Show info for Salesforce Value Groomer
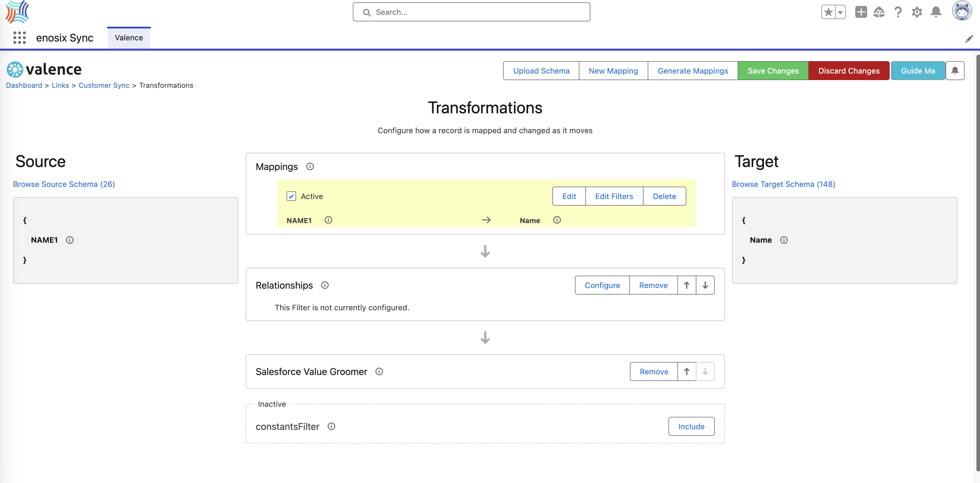The width and height of the screenshot is (980, 483). 379,371
